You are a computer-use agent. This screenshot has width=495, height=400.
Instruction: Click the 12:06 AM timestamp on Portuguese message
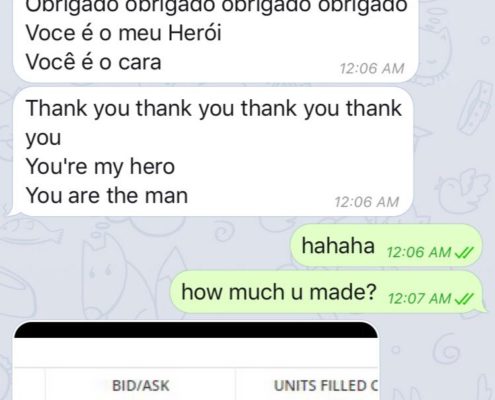coord(372,69)
